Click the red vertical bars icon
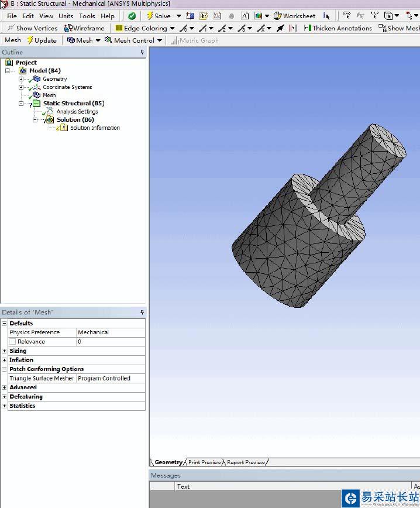This screenshot has height=508, width=420. click(293, 28)
